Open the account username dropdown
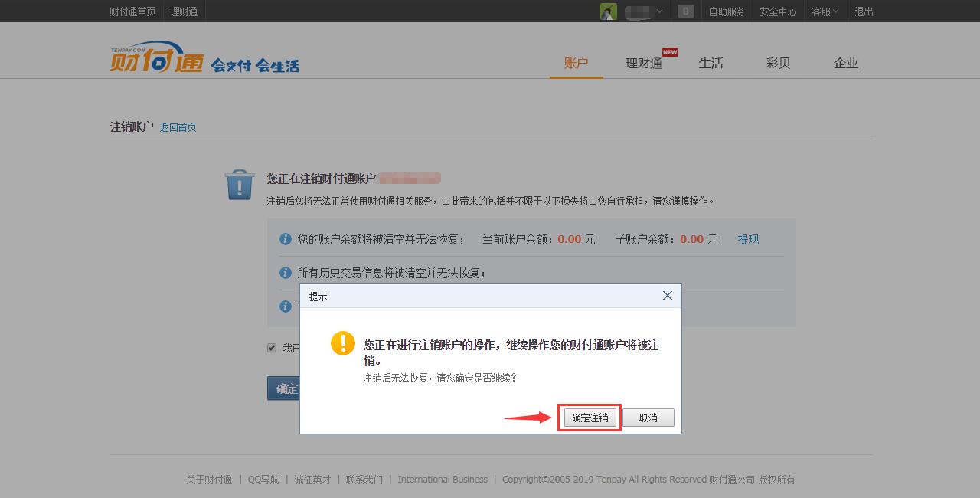 point(640,11)
